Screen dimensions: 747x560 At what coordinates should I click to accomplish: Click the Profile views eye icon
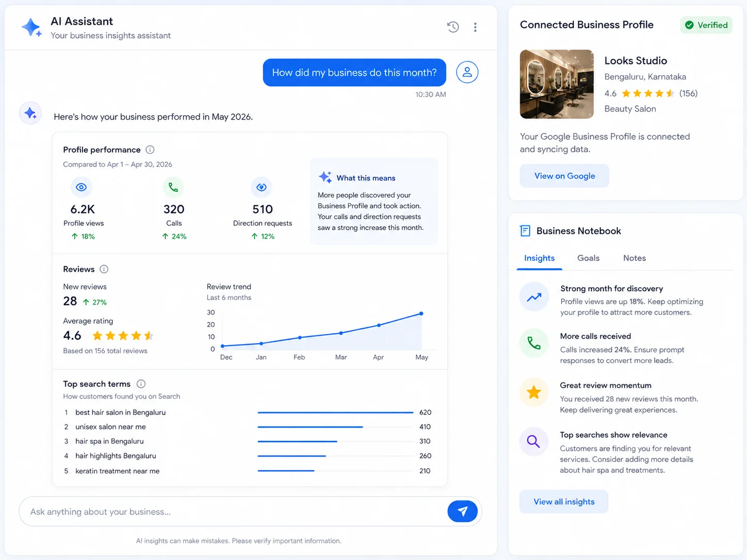(82, 187)
